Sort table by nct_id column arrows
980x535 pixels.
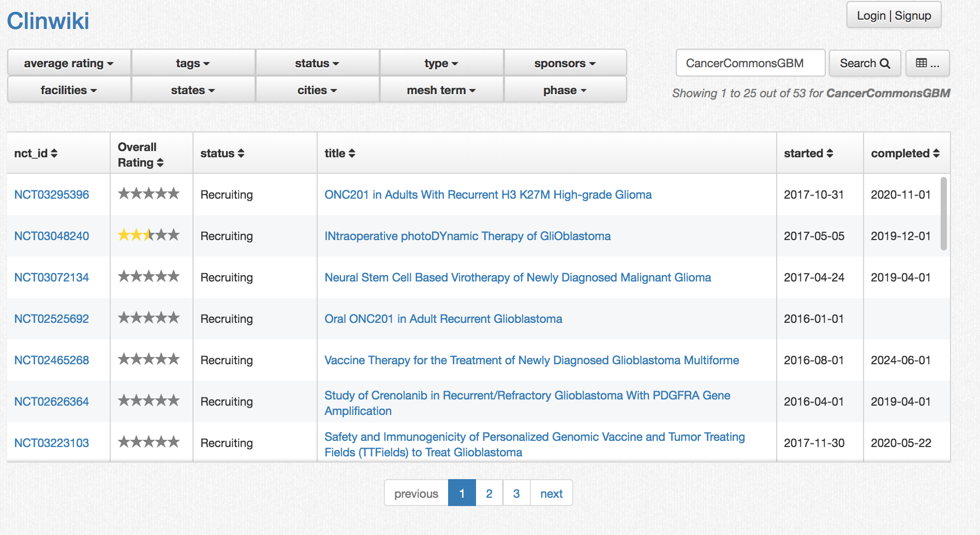click(54, 154)
